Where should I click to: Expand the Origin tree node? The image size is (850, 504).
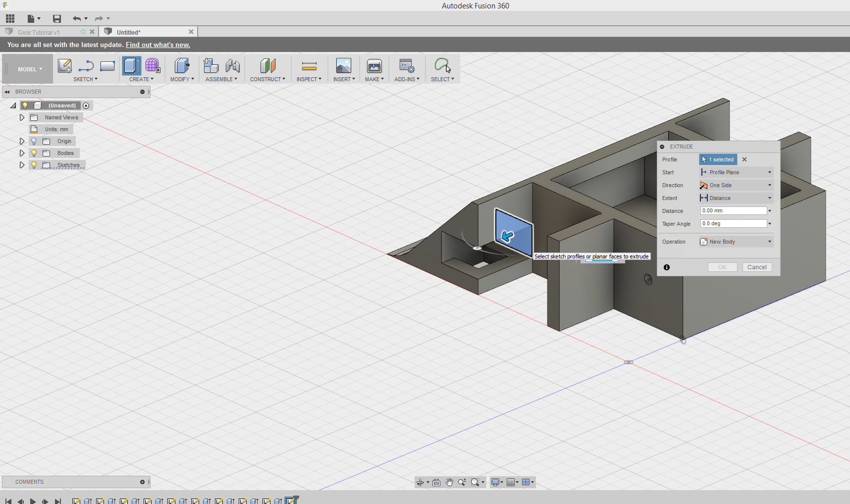(22, 141)
